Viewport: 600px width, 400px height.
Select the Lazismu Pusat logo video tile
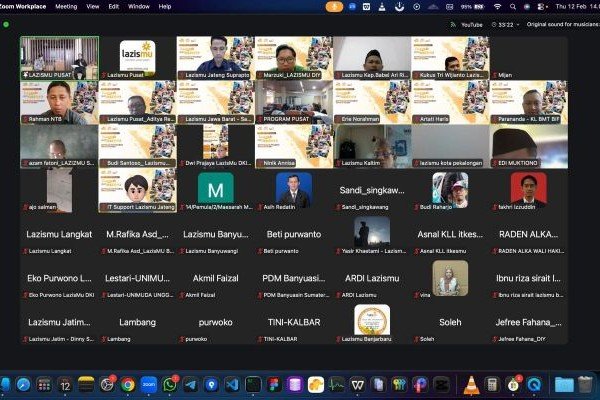coord(137,56)
